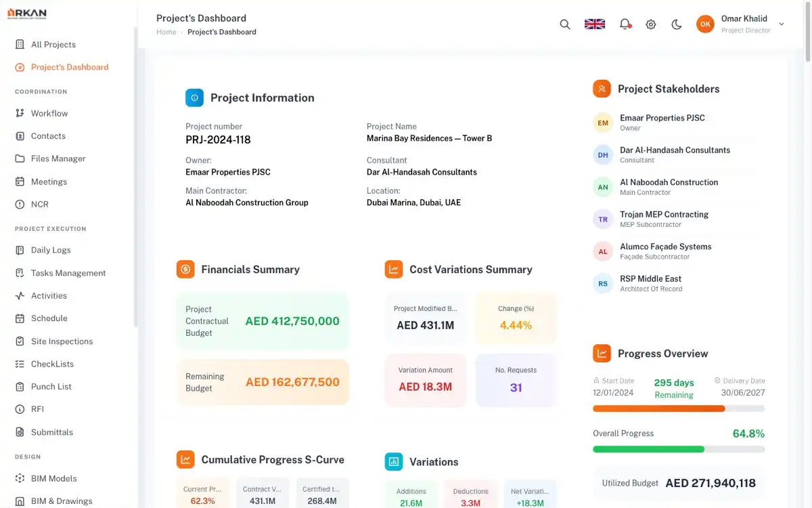Screen dimensions: 812x508
Task: Select Dar Al-Handasah Consultants stakeholder
Action: (x=679, y=155)
